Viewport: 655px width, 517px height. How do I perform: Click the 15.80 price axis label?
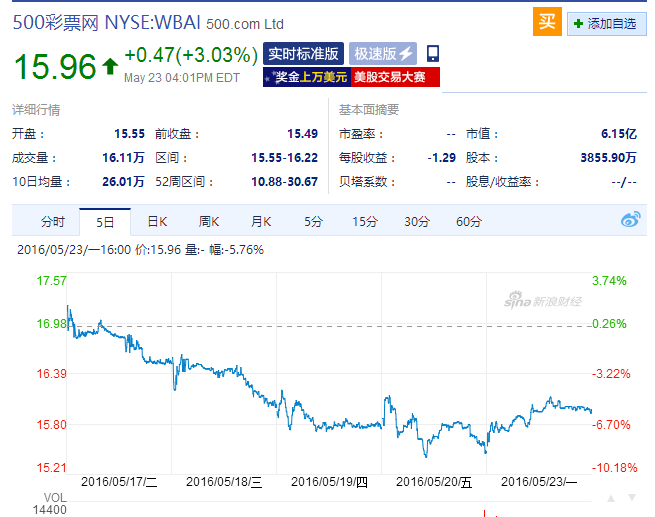51,425
